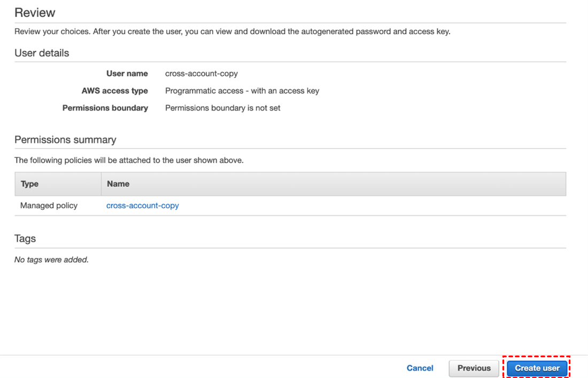Click the 'Review your choices' description text
The width and height of the screenshot is (588, 378).
[232, 31]
